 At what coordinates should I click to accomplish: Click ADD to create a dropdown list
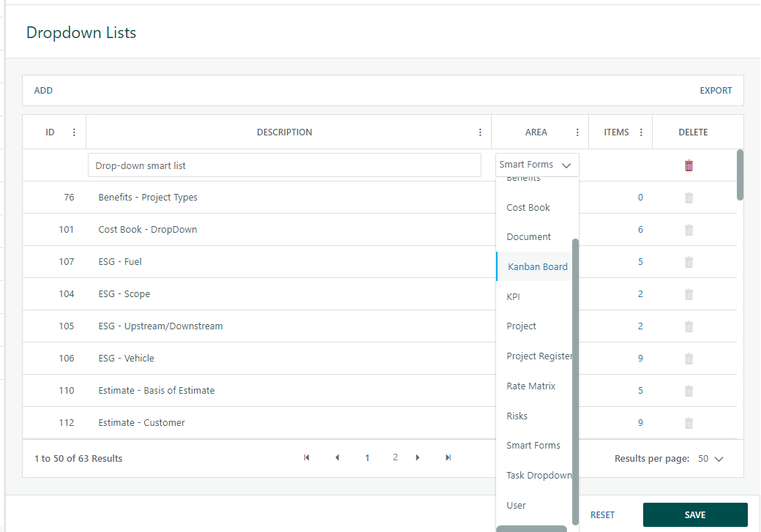click(43, 90)
